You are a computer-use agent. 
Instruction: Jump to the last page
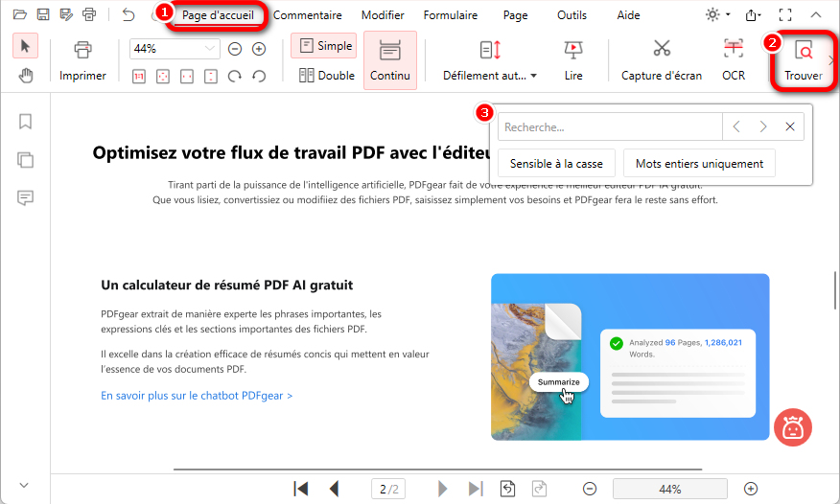click(476, 489)
